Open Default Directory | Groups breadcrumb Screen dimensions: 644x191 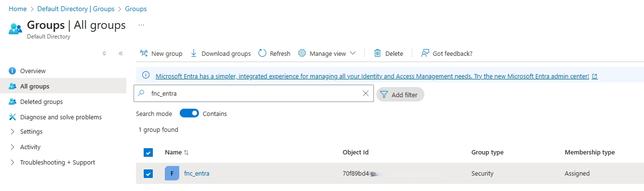[76, 9]
